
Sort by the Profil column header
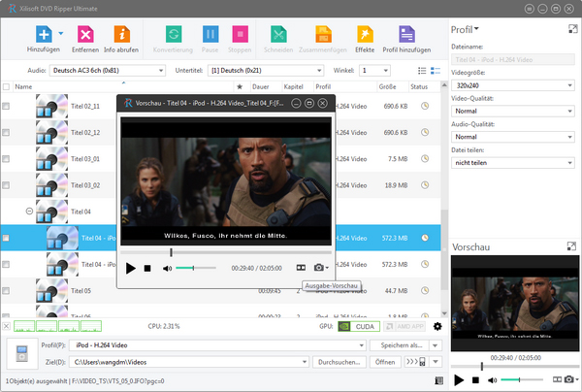[x=345, y=87]
